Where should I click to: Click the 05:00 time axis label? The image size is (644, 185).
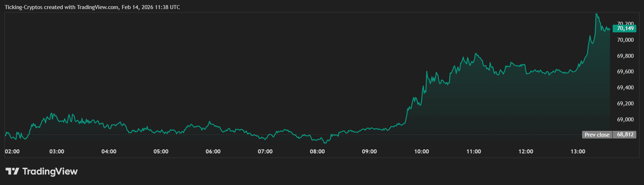point(161,152)
